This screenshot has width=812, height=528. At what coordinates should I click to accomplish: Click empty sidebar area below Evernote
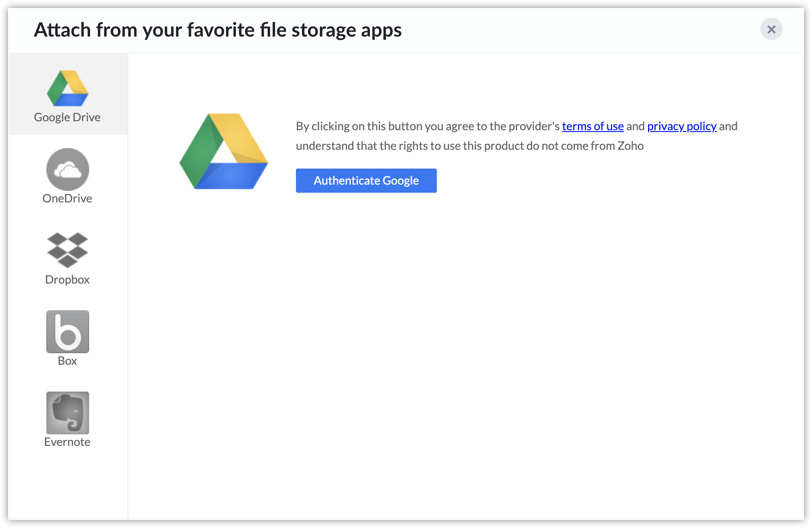click(68, 486)
